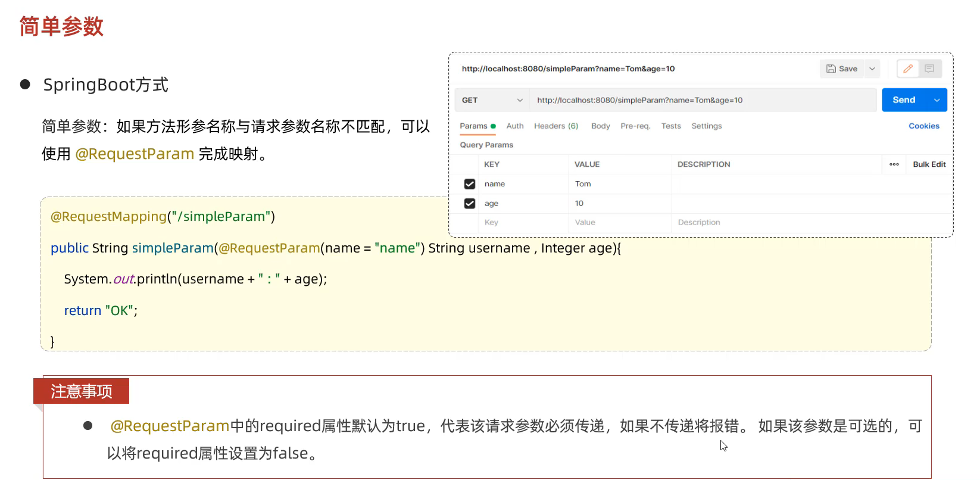Screen dimensions: 980x480
Task: Open the GET method dropdown
Action: click(492, 100)
